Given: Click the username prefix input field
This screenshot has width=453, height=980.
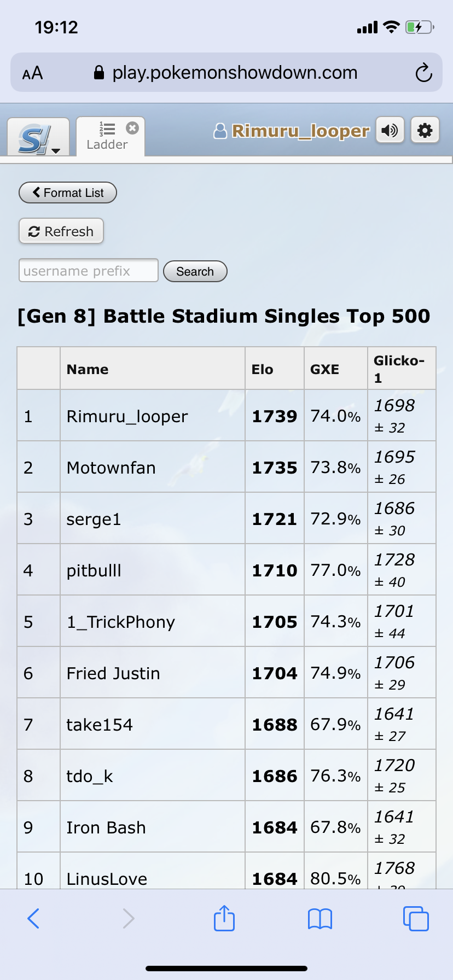Looking at the screenshot, I should pos(88,270).
